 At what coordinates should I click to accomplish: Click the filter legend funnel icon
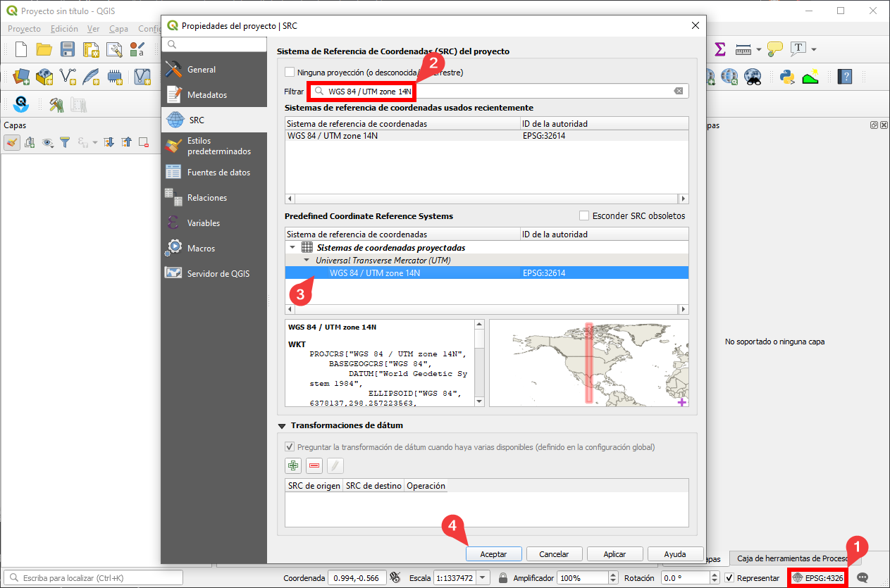[x=65, y=142]
